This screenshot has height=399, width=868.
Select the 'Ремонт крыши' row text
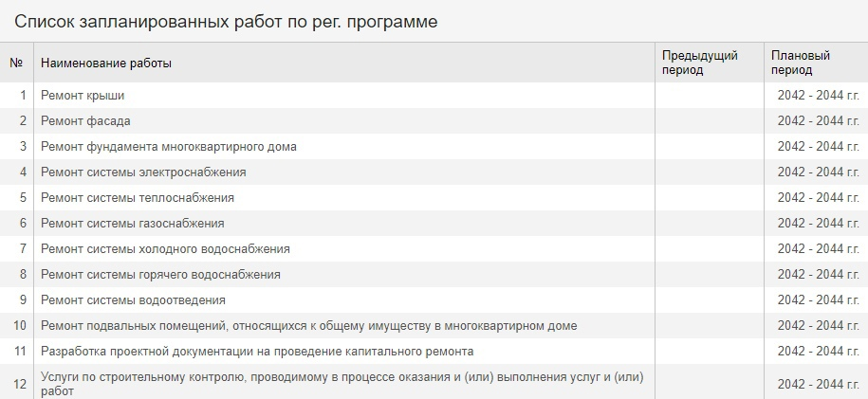point(83,96)
